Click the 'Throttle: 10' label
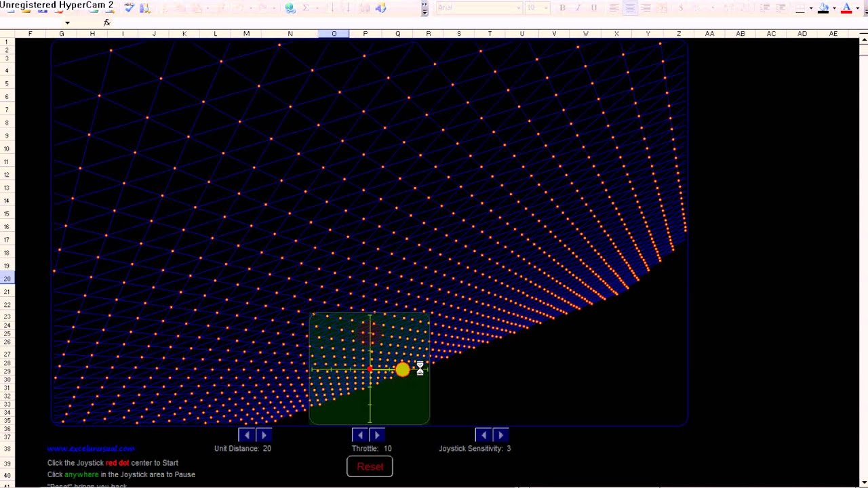 click(x=372, y=449)
